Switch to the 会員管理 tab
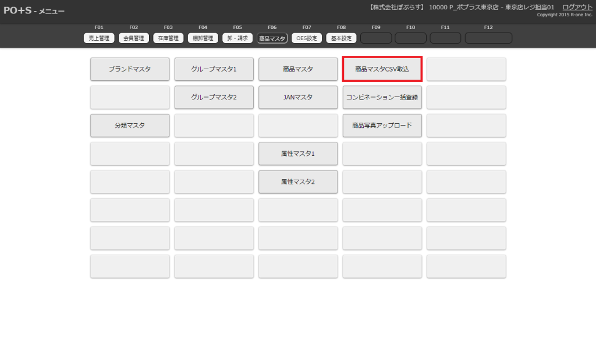 click(x=134, y=38)
